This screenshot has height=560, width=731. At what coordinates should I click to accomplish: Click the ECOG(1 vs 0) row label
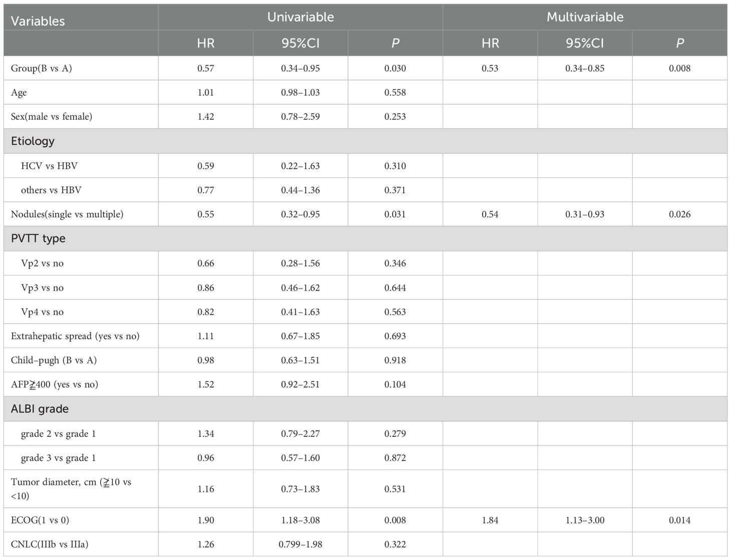point(40,520)
